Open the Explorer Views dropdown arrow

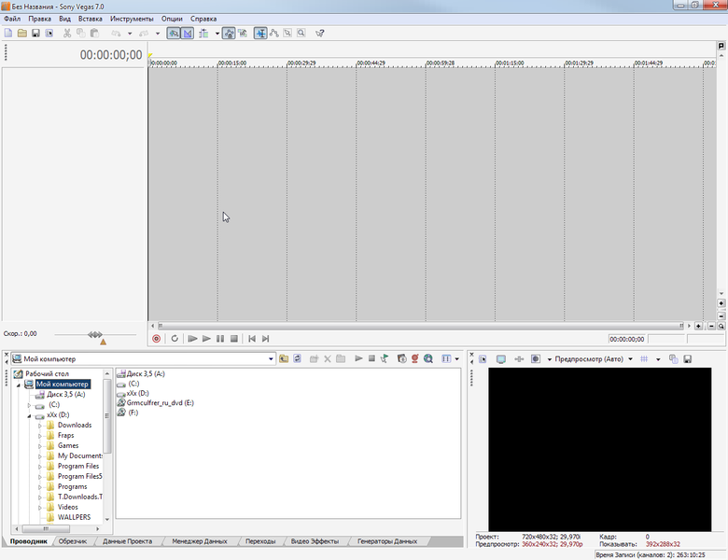[456, 359]
